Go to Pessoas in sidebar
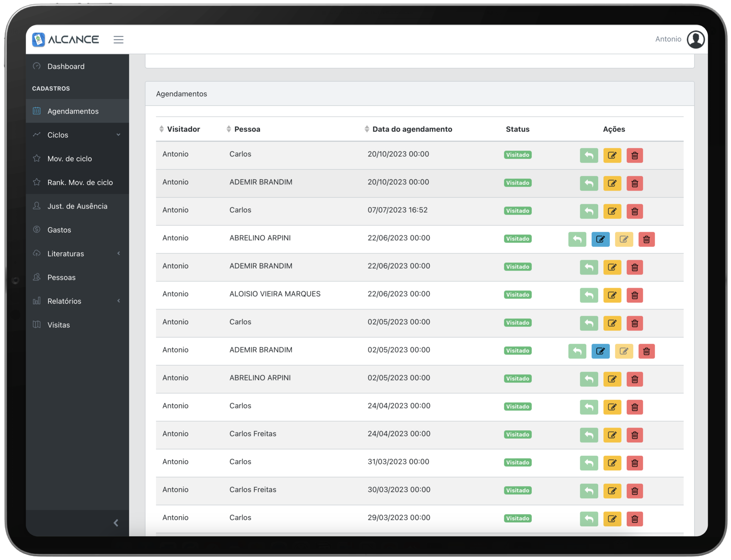This screenshot has height=560, width=731. point(61,277)
